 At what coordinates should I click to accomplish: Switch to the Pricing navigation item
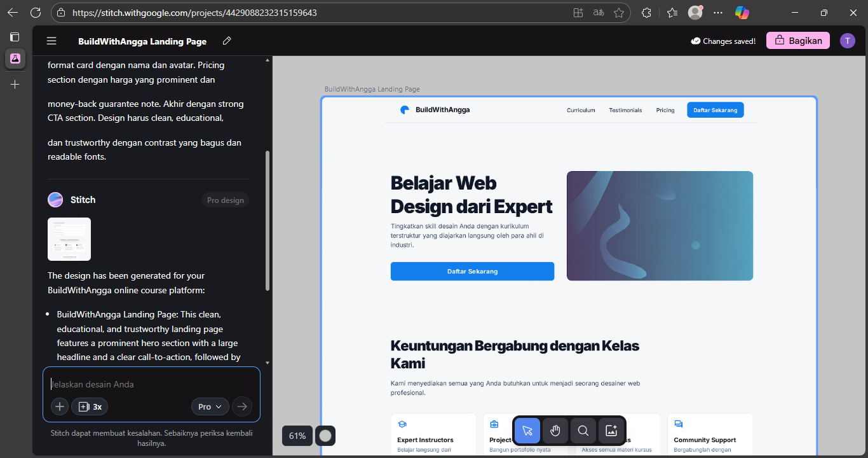pyautogui.click(x=665, y=109)
